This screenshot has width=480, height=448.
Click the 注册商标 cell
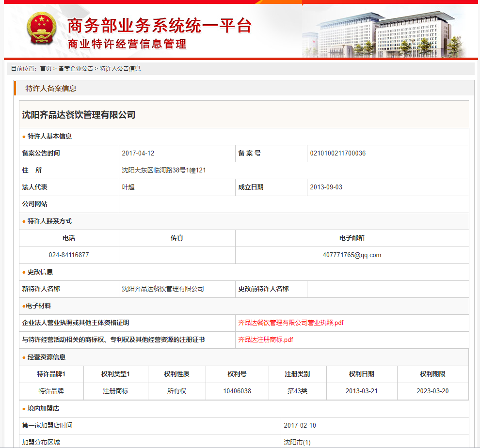115,391
